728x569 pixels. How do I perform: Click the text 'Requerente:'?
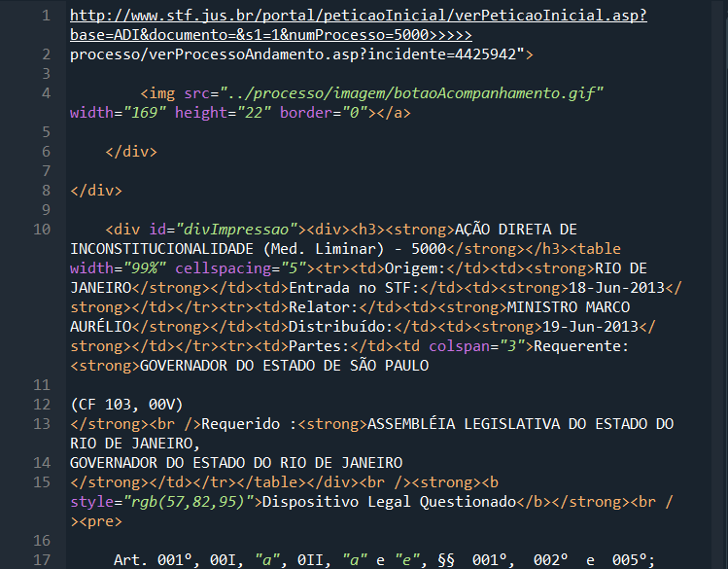[x=581, y=346]
